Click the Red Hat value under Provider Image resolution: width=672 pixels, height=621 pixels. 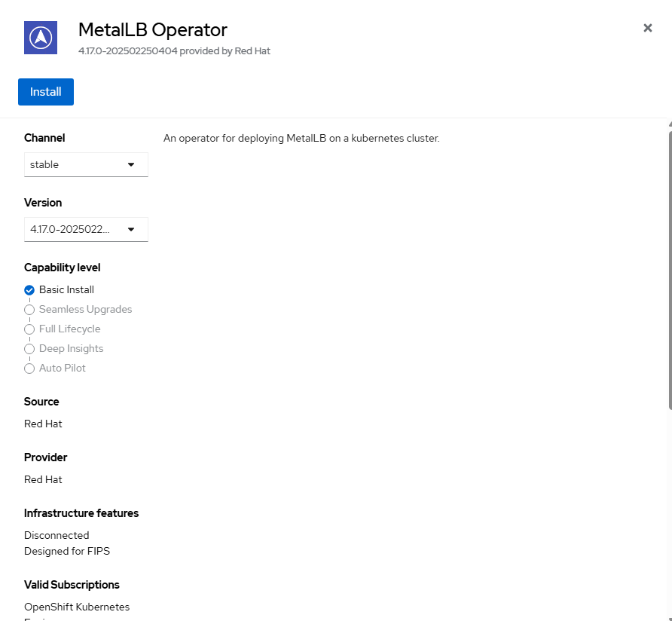pyautogui.click(x=43, y=480)
